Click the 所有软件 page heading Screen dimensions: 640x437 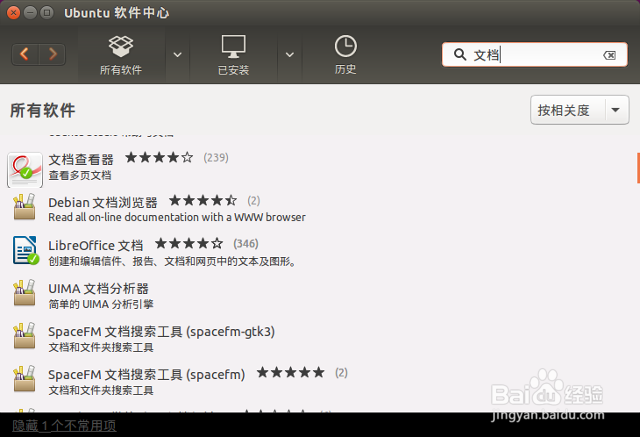[42, 110]
